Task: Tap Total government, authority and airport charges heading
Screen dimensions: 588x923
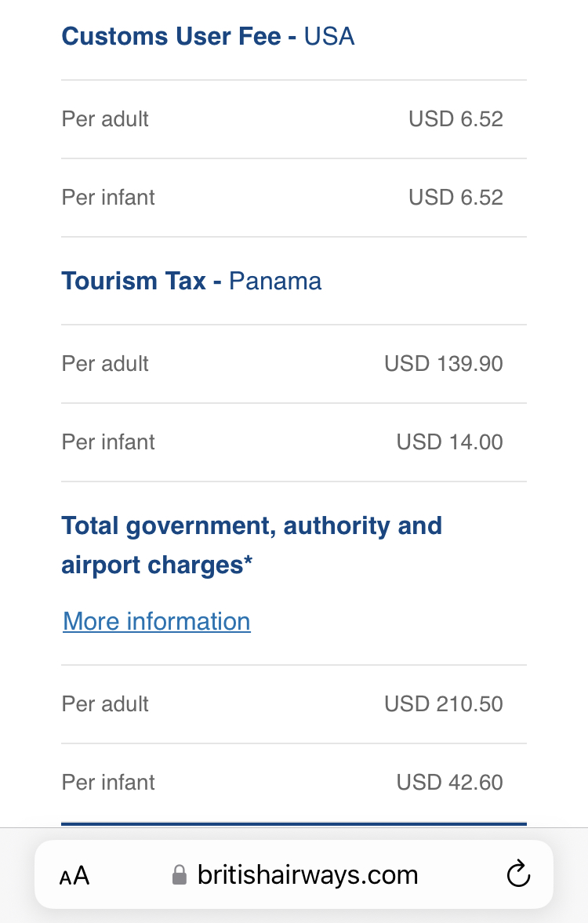Action: [x=252, y=544]
